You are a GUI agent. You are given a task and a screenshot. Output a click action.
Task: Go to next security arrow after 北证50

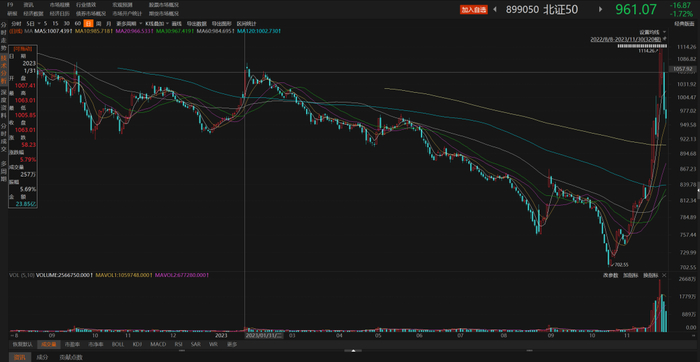(x=600, y=9)
